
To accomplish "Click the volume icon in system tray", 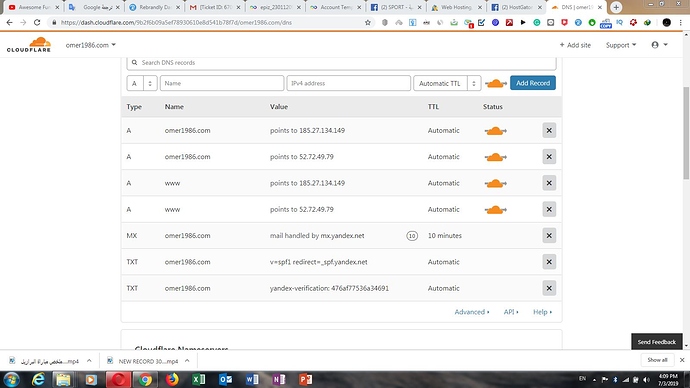I will [x=646, y=380].
